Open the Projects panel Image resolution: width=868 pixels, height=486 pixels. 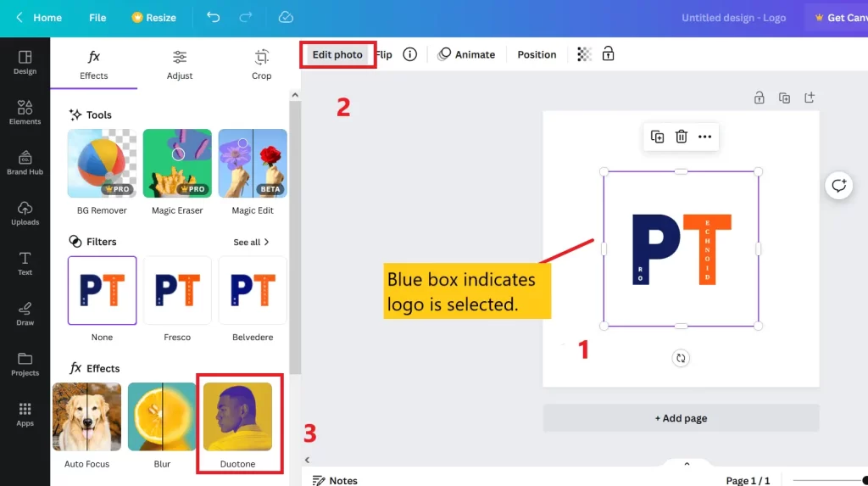[25, 365]
